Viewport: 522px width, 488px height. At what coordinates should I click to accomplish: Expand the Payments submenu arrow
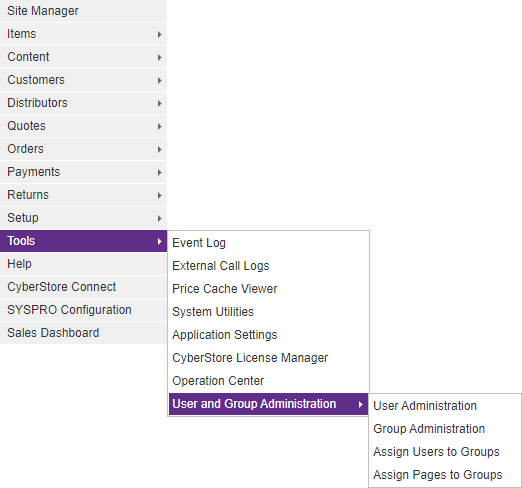(160, 172)
